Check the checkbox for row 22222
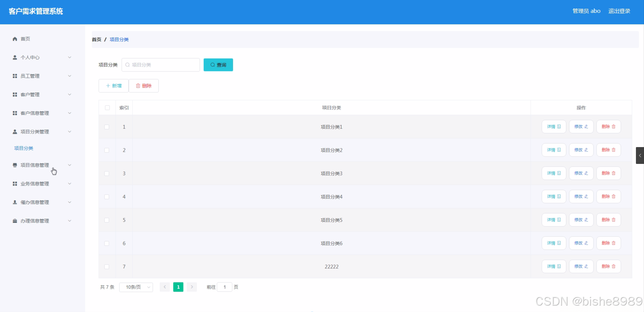This screenshot has height=312, width=644. tap(107, 267)
